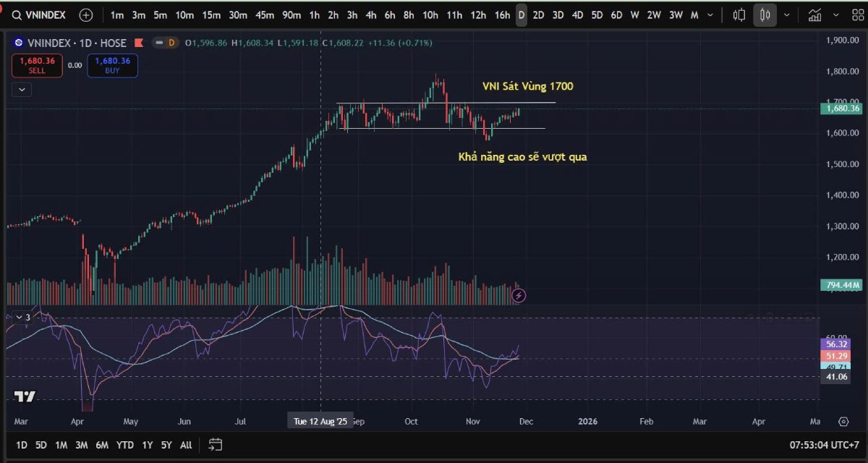Collapse the indicator legend showing 3
Screen dimensions: 868x463
pos(18,317)
